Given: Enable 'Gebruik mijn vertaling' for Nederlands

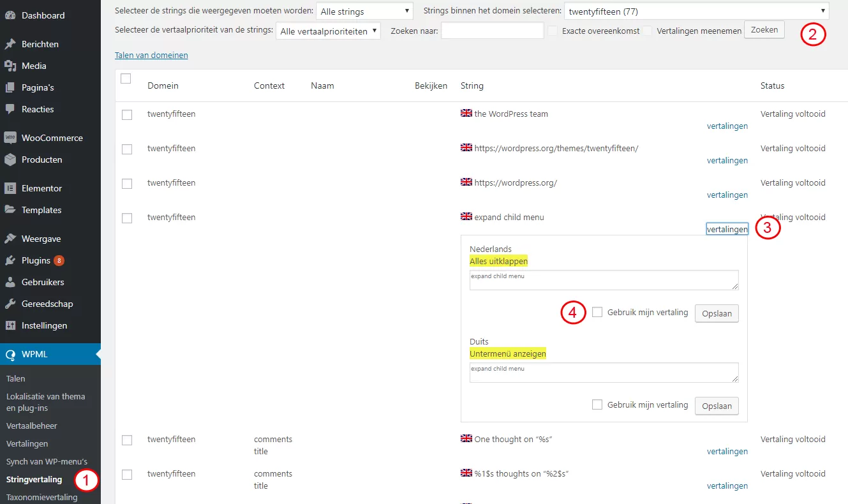Looking at the screenshot, I should (597, 312).
